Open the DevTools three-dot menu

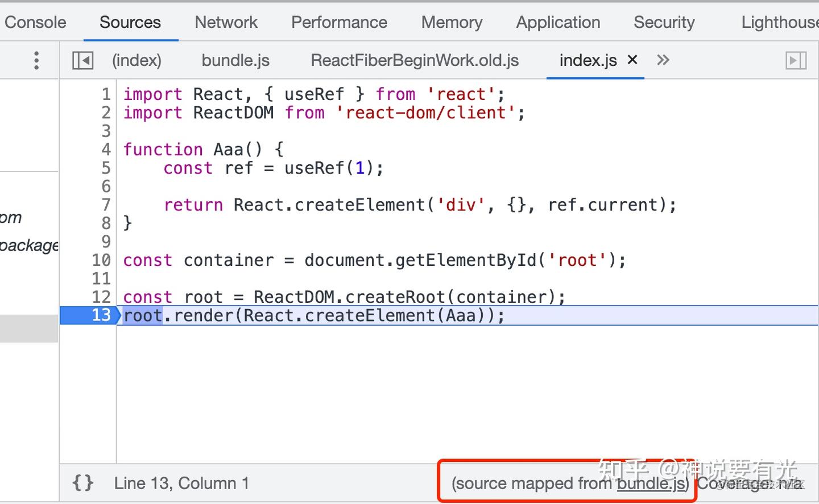click(36, 60)
